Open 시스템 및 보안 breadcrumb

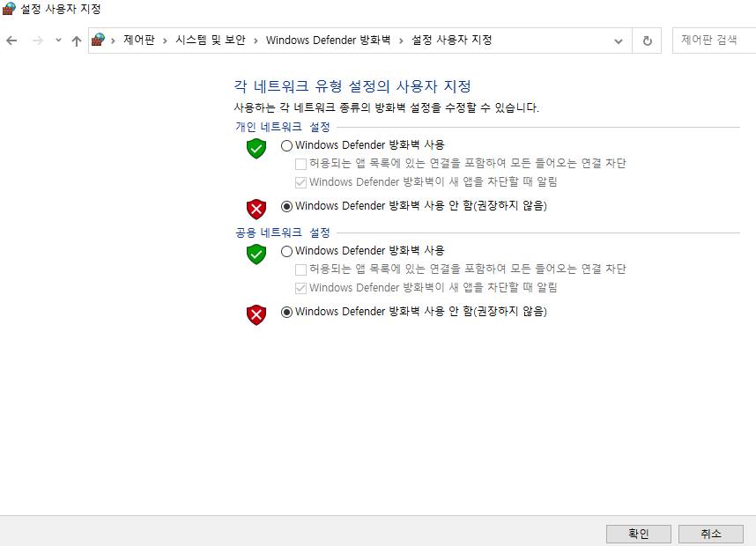211,40
